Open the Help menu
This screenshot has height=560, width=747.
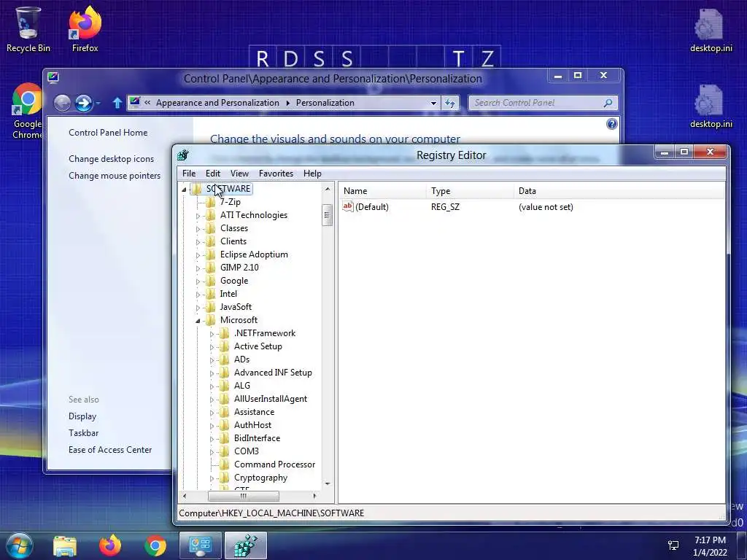312,174
